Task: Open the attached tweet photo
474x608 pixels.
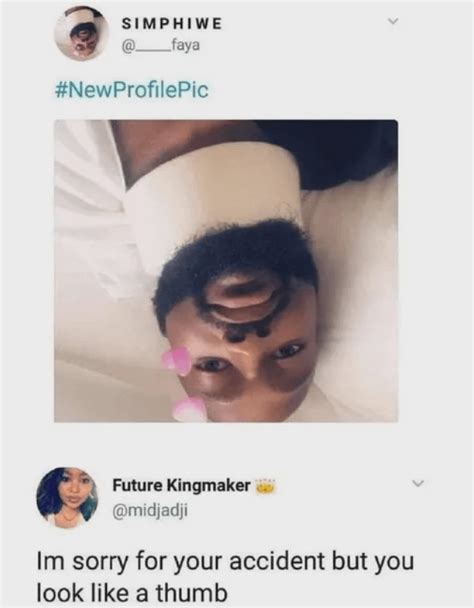Action: coord(226,271)
